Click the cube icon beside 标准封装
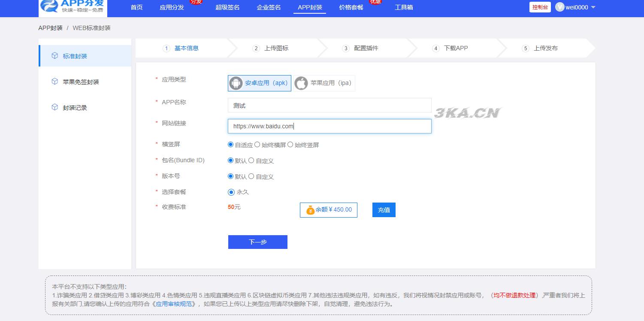Image resolution: width=644 pixels, height=321 pixels. (x=54, y=56)
